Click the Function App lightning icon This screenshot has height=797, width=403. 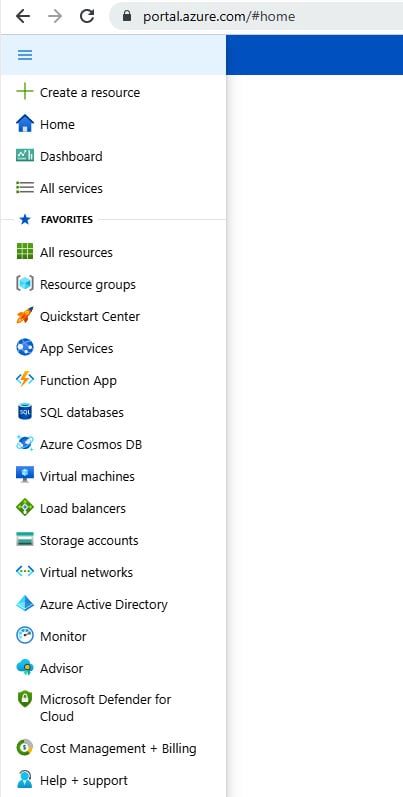tap(24, 380)
